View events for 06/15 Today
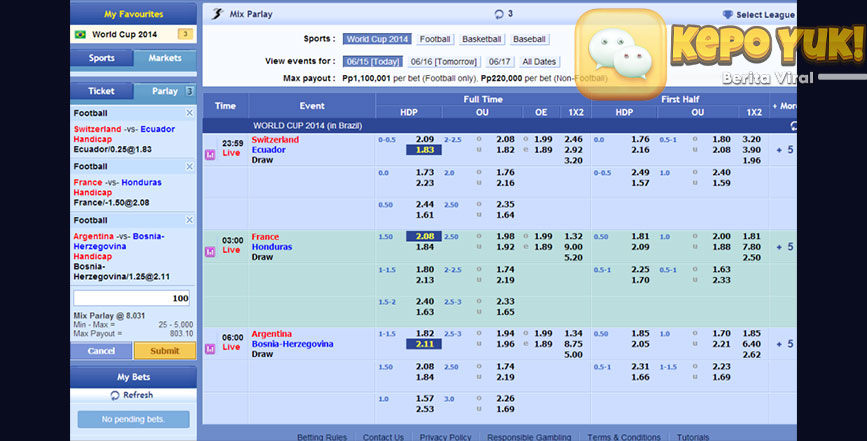The width and height of the screenshot is (867, 441). (x=373, y=62)
